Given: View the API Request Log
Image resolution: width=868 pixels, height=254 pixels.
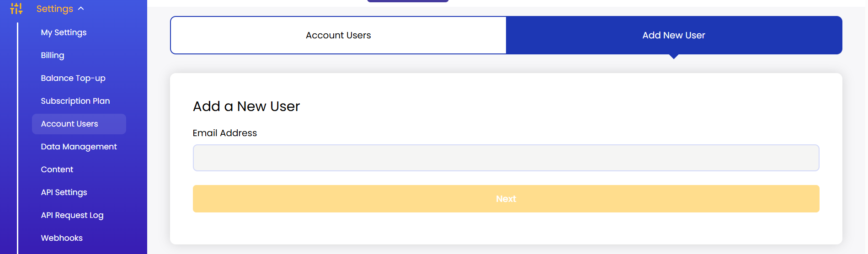Looking at the screenshot, I should tap(72, 215).
